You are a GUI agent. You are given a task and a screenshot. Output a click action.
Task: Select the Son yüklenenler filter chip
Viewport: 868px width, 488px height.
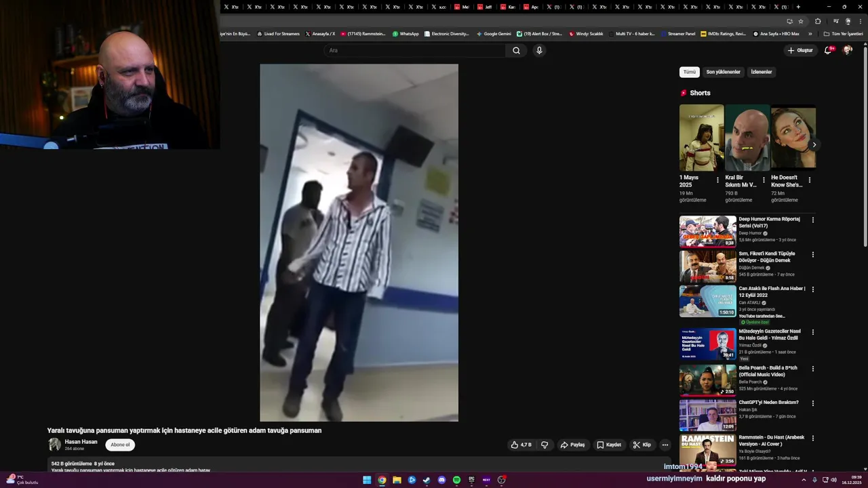click(x=724, y=72)
